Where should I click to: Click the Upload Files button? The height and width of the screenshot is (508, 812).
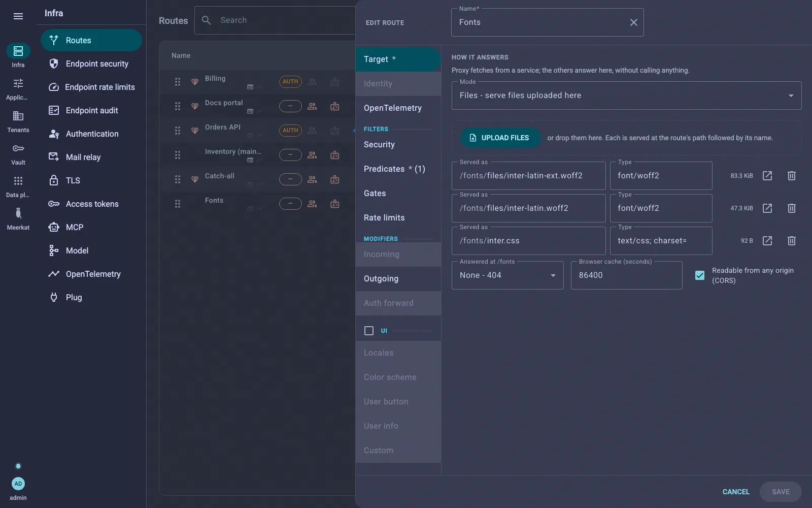[500, 138]
